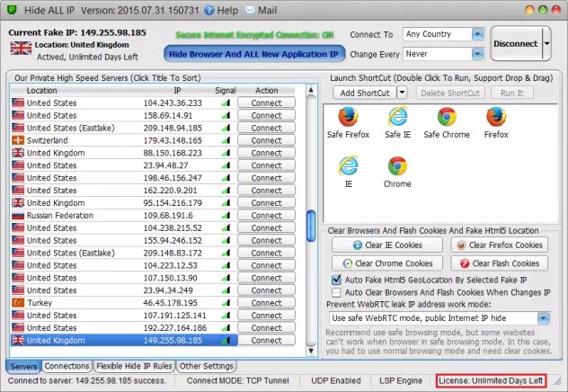
Task: Click the LSP Engine status entry
Action: click(401, 381)
